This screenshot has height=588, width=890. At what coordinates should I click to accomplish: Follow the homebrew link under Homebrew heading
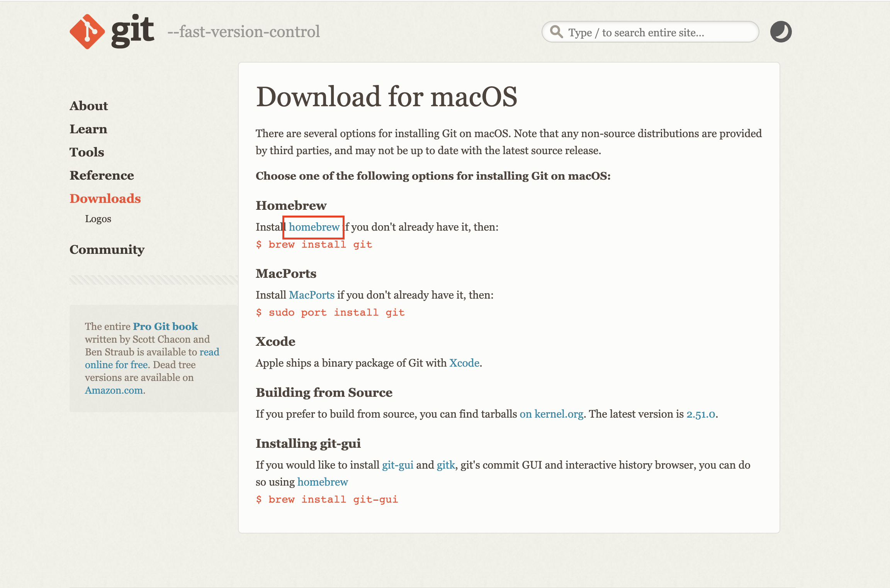[x=314, y=227]
